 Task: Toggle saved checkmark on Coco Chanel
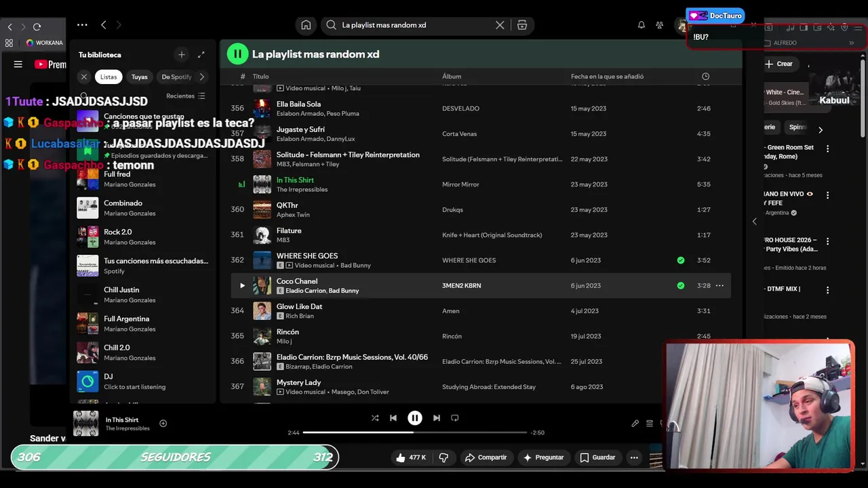click(x=680, y=285)
